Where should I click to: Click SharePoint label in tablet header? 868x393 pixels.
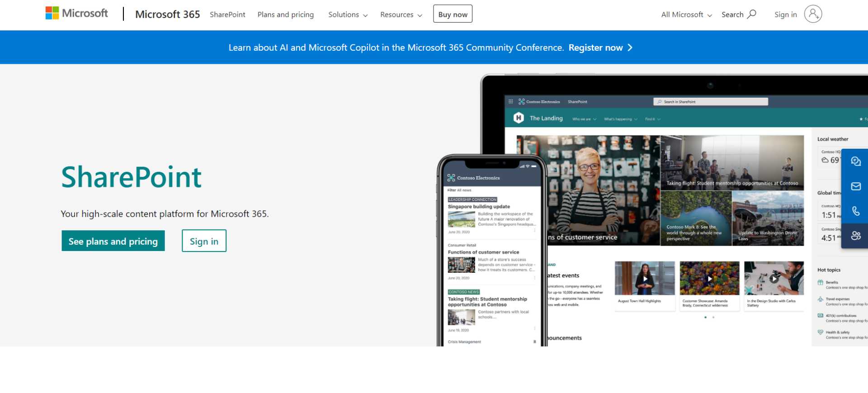577,102
